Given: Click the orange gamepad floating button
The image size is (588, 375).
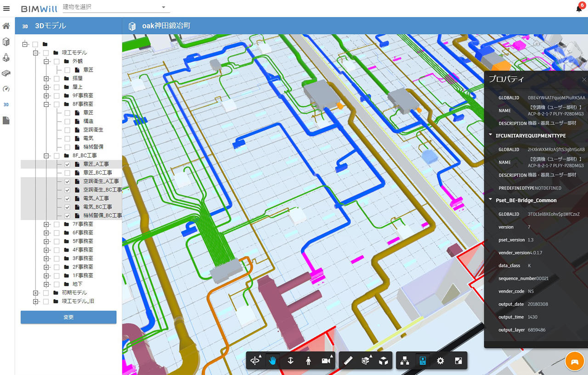Looking at the screenshot, I should pos(574,361).
